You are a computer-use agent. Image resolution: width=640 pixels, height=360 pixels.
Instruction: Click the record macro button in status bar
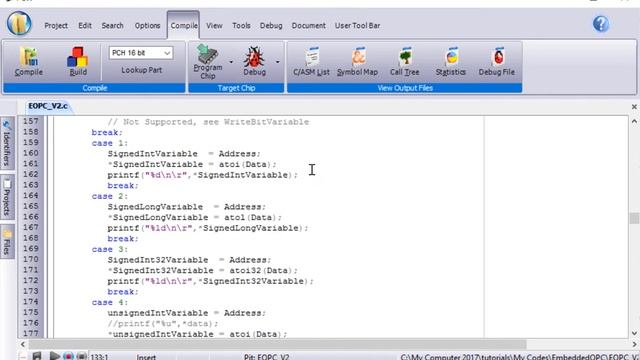[x=68, y=356]
